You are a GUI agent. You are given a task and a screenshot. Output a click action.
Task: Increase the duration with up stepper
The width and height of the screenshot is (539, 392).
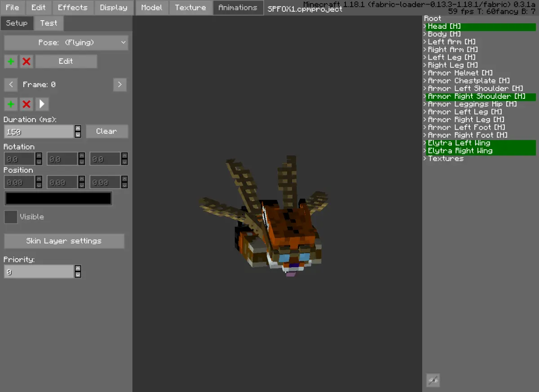78,128
